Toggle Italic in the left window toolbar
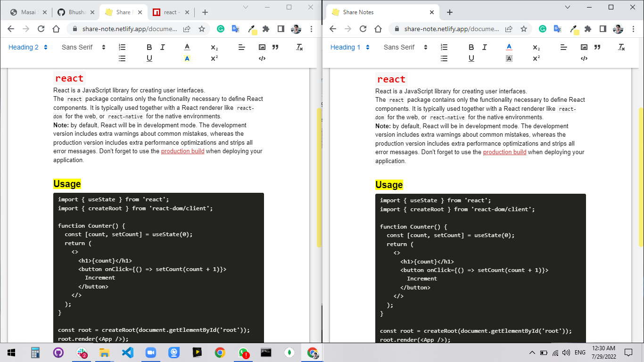644x362 pixels. 163,47
